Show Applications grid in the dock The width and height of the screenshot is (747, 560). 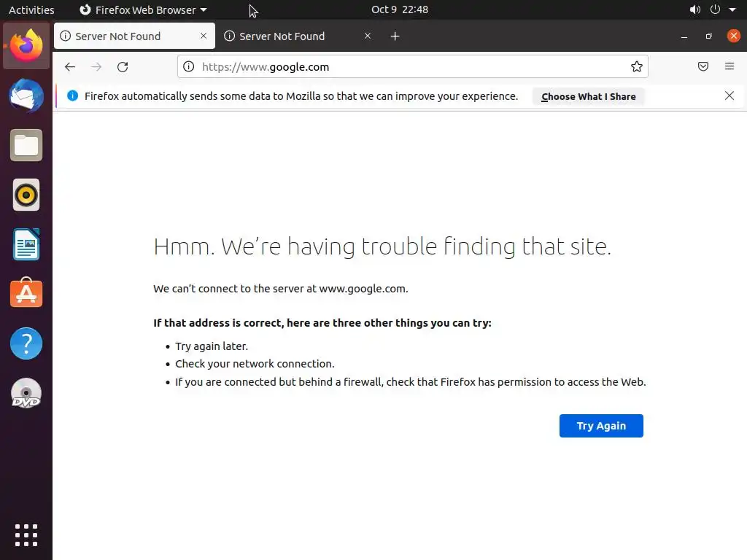point(26,535)
